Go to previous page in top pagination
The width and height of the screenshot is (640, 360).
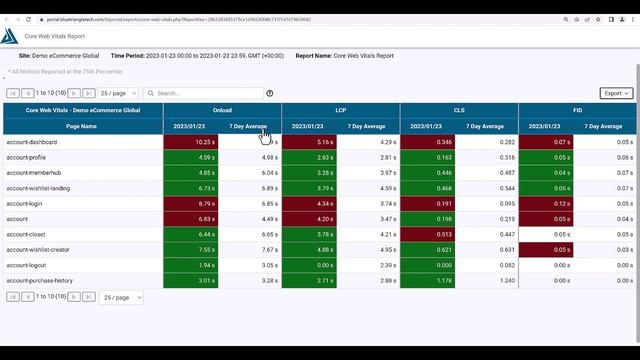point(27,93)
